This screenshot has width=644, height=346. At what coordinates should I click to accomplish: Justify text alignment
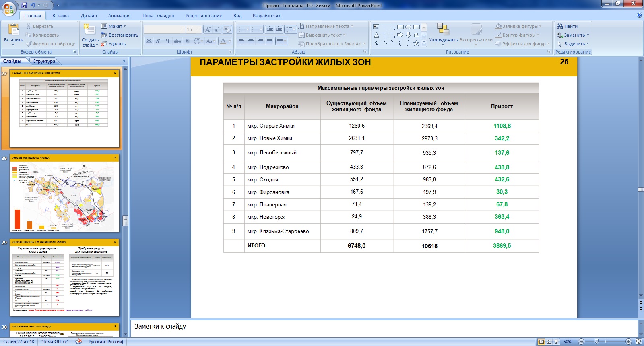click(270, 41)
